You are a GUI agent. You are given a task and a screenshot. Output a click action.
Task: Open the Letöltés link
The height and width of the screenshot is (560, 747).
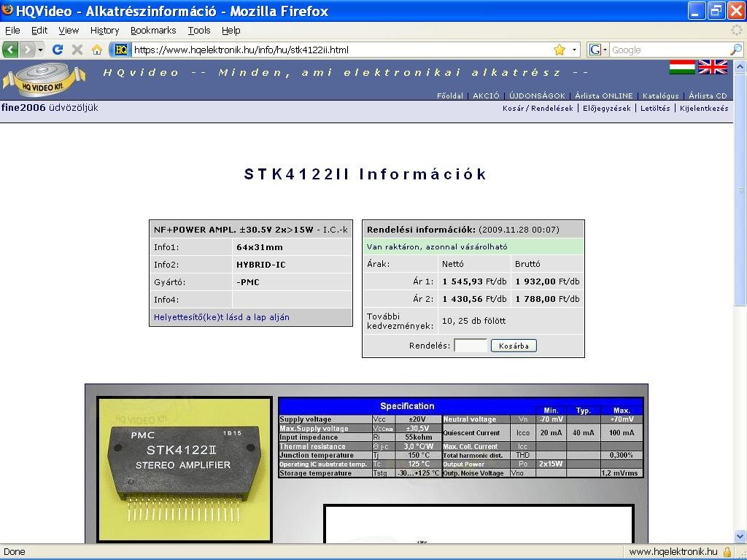[x=655, y=108]
